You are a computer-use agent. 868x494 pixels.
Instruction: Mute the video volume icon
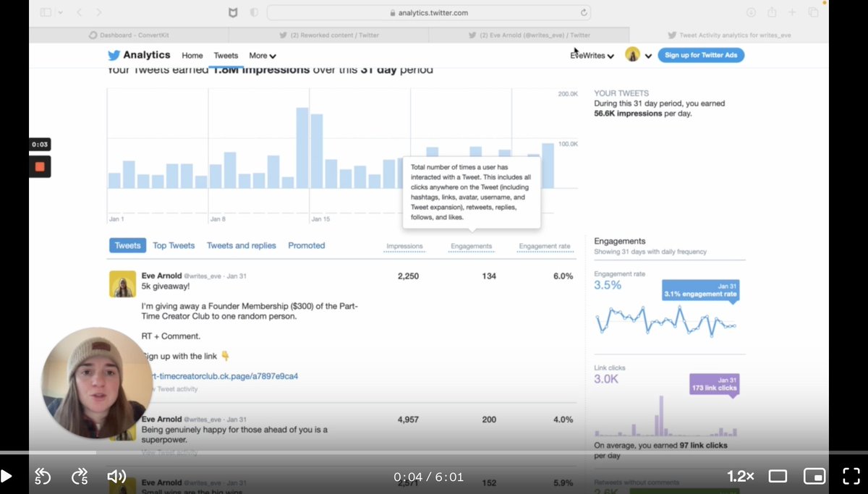pyautogui.click(x=116, y=476)
